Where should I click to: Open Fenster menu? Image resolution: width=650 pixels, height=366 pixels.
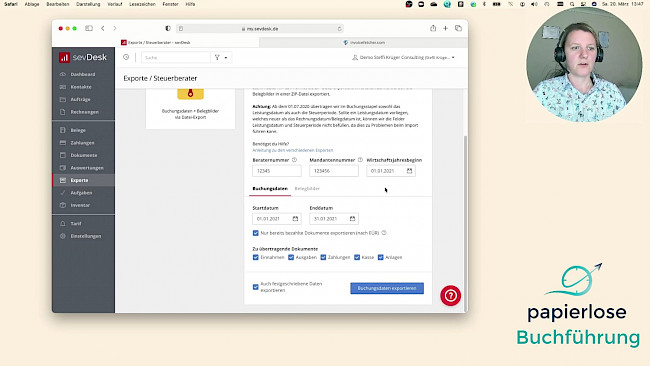click(x=170, y=4)
